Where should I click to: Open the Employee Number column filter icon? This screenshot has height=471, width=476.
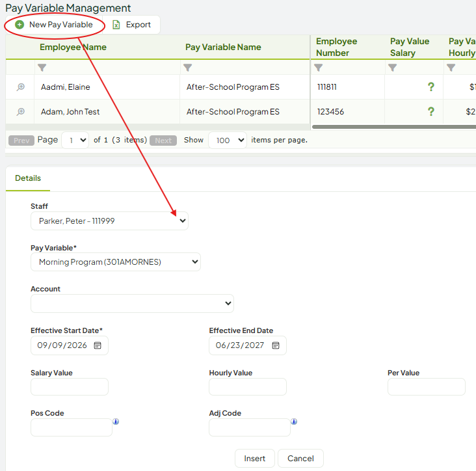click(318, 68)
